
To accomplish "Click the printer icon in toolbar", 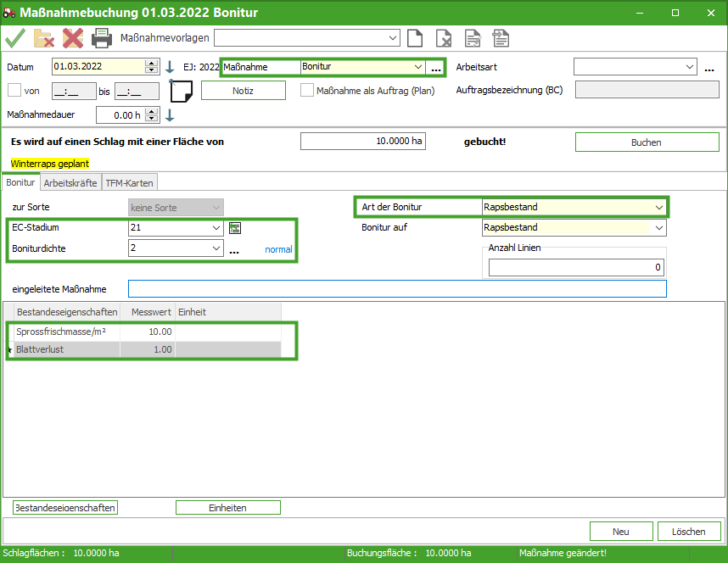I will (102, 38).
